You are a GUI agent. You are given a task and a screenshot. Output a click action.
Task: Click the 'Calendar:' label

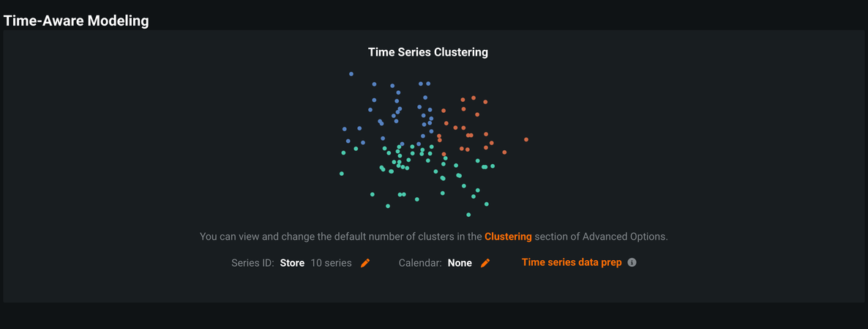420,263
